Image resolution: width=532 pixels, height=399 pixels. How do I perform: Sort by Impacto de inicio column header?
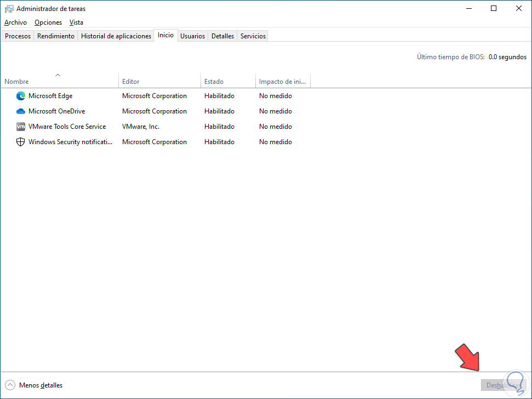(283, 81)
